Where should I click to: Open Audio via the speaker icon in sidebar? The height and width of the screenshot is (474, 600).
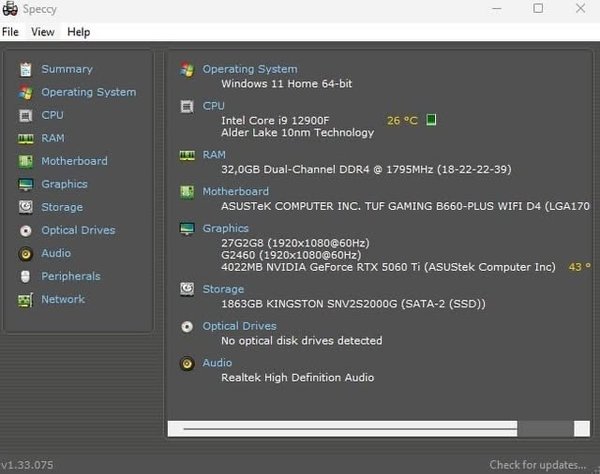click(25, 253)
